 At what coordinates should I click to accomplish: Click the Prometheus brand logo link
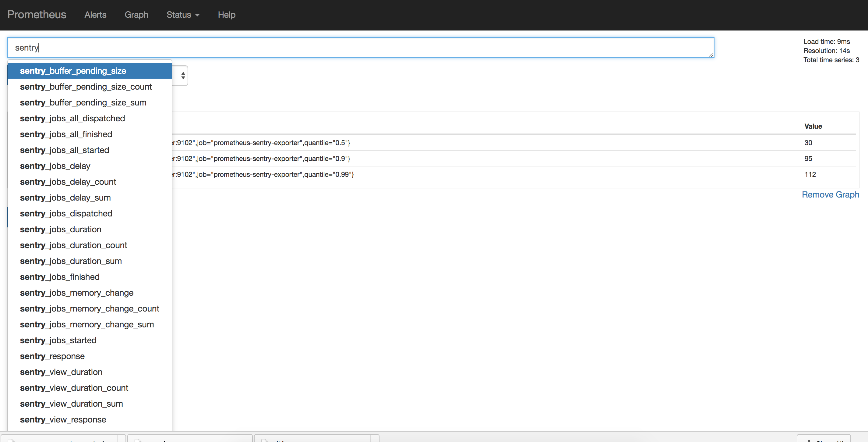(37, 15)
